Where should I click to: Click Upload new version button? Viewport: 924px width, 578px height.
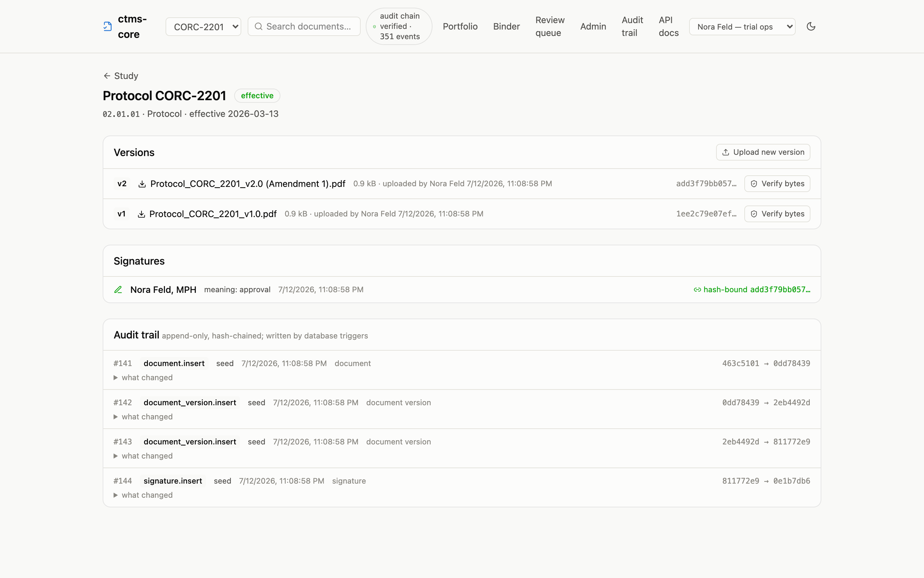[763, 152]
